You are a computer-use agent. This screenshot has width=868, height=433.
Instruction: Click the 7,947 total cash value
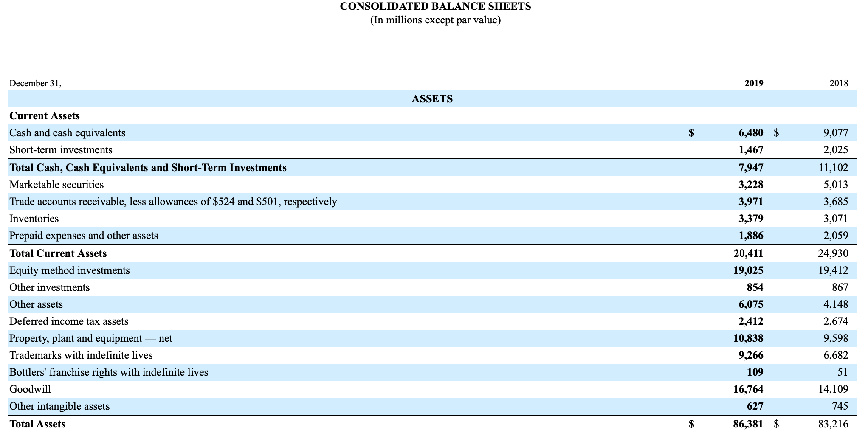[x=751, y=168]
